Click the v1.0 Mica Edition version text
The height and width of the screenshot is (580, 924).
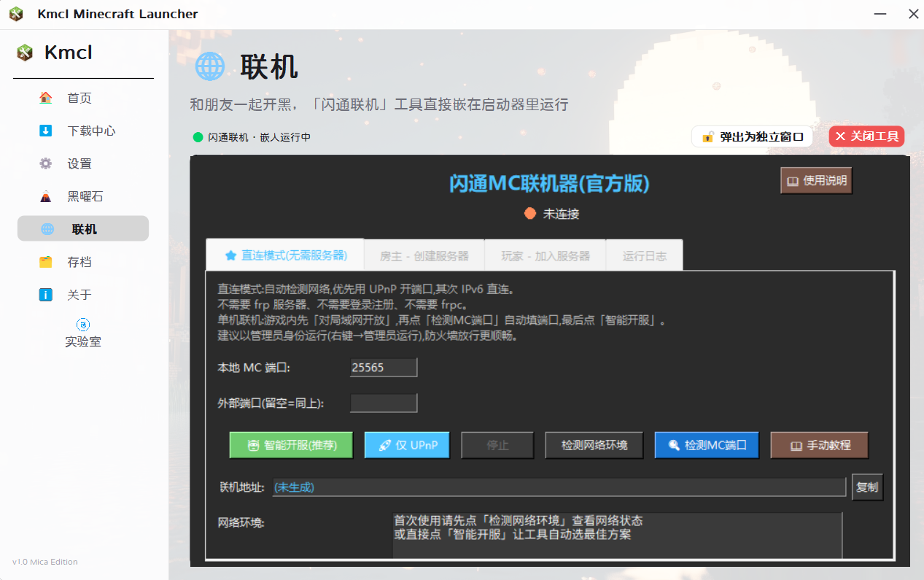[45, 562]
